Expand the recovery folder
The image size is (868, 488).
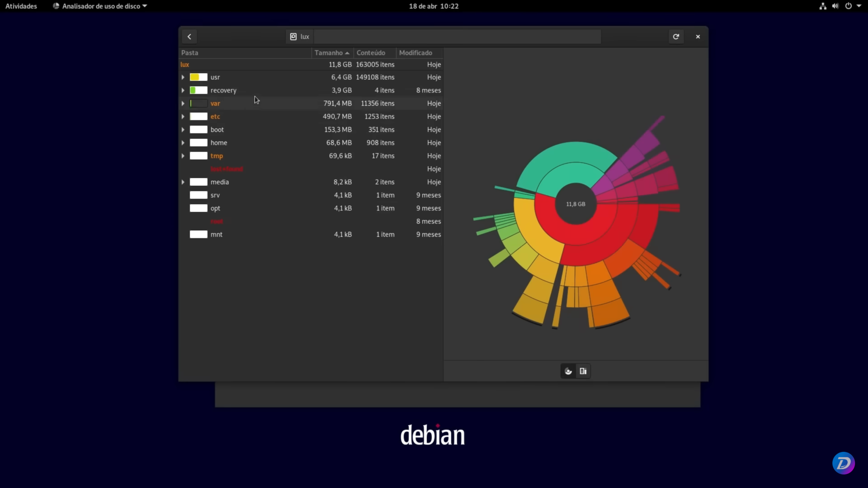(x=183, y=91)
